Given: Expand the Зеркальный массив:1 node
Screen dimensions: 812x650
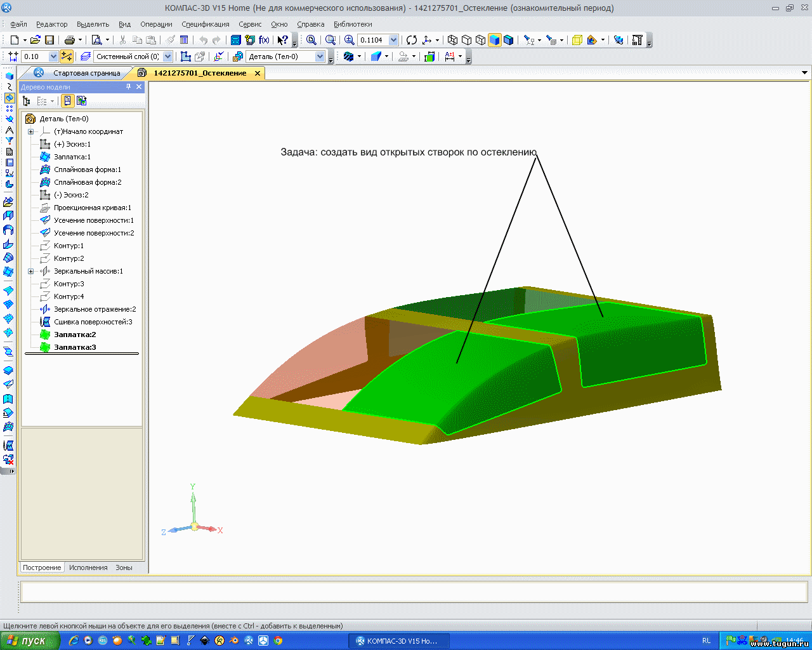Looking at the screenshot, I should (x=30, y=271).
